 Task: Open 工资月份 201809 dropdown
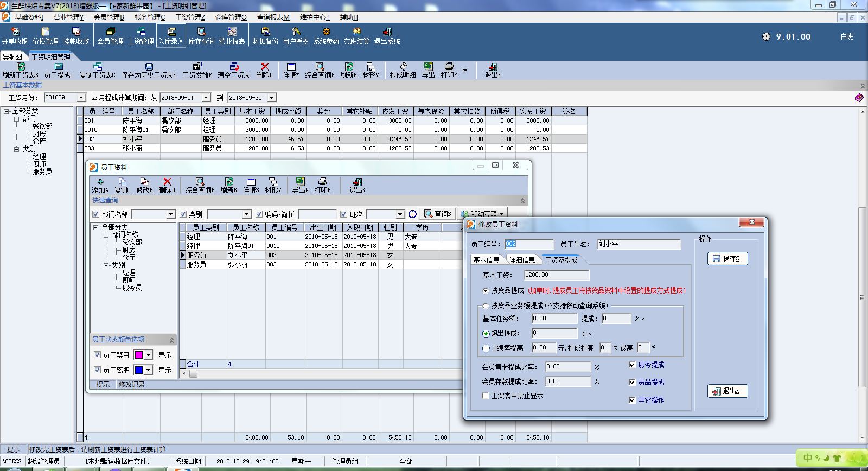(81, 98)
